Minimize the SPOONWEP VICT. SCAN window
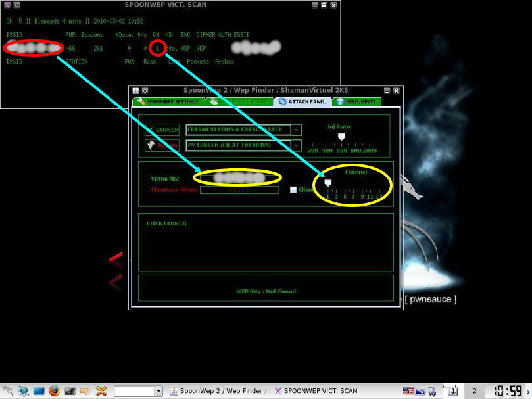Screen dimensions: 532x399 coord(315,5)
